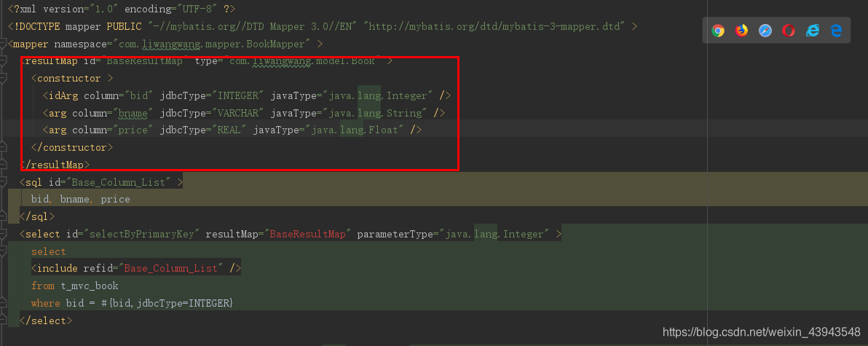The image size is (868, 346).
Task: Click the closing /resultMap tag
Action: (54, 165)
